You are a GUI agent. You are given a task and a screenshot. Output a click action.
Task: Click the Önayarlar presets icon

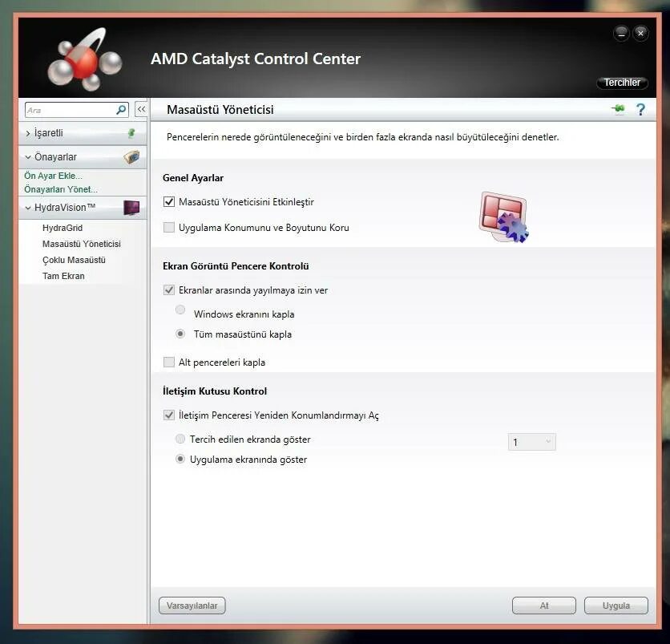point(131,157)
